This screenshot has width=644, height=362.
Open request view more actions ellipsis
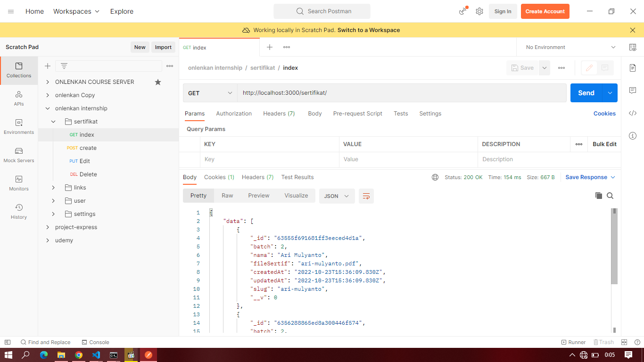(x=561, y=68)
